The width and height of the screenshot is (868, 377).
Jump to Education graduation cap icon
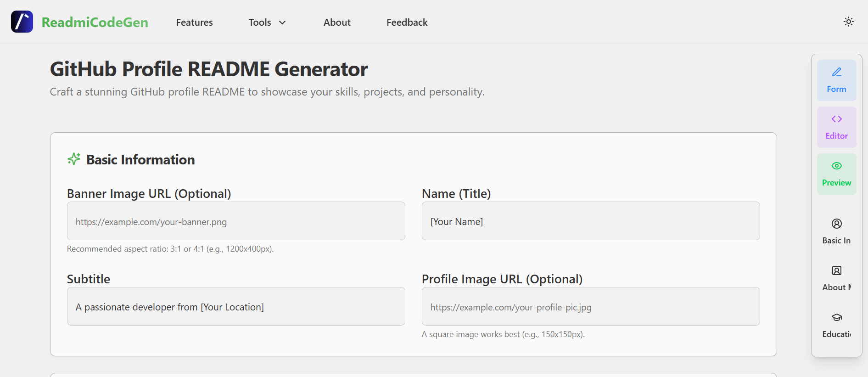point(836,317)
